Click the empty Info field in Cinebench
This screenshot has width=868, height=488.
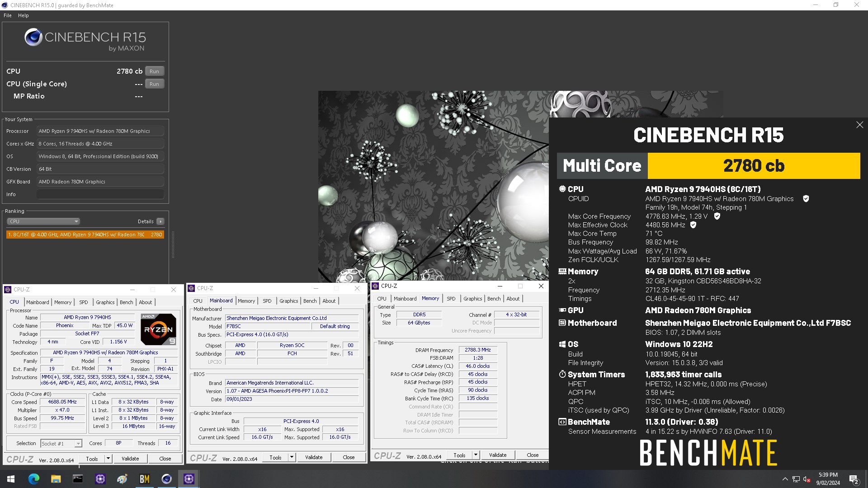point(100,194)
